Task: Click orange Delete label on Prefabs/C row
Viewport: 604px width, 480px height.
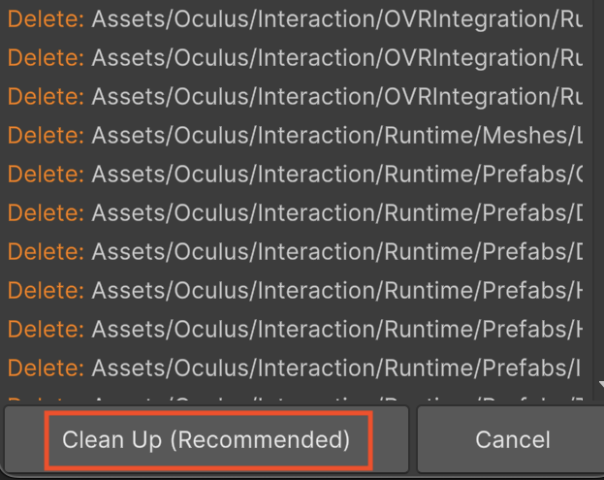Action: pyautogui.click(x=46, y=174)
